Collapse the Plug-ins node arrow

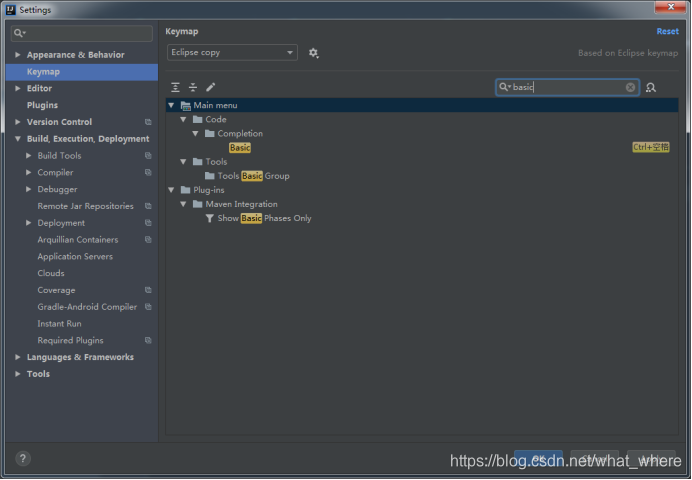tap(171, 190)
